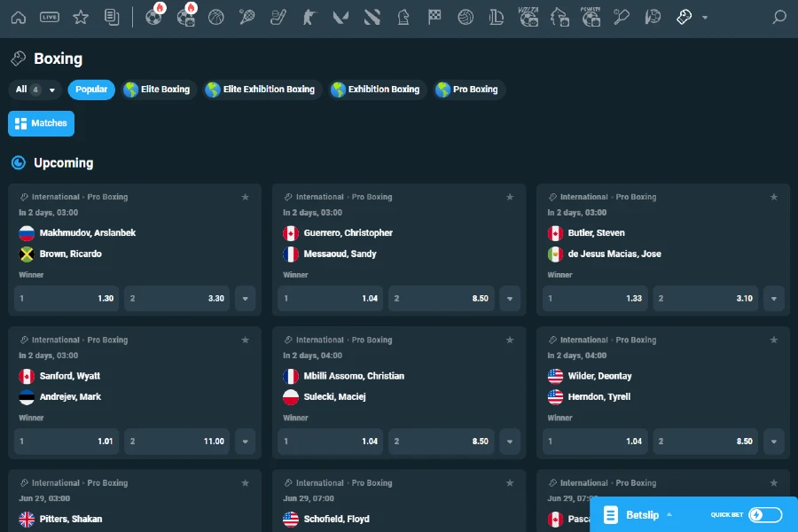Open extra odds for Sanford vs Andrejev

tap(246, 441)
